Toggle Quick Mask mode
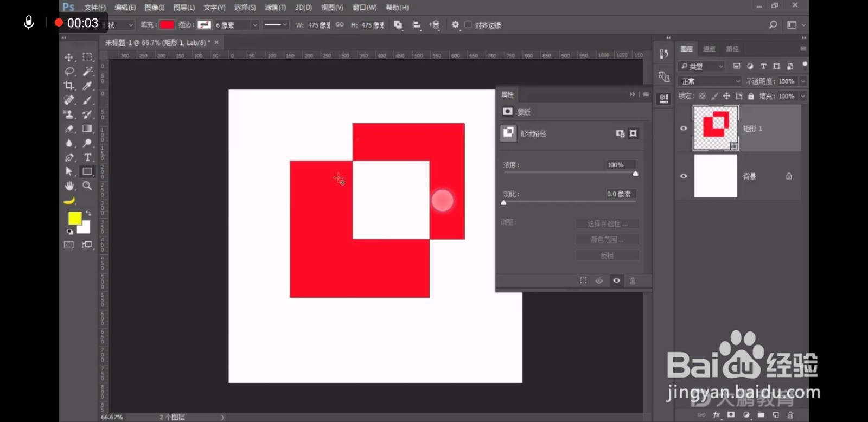This screenshot has width=868, height=422. [69, 245]
